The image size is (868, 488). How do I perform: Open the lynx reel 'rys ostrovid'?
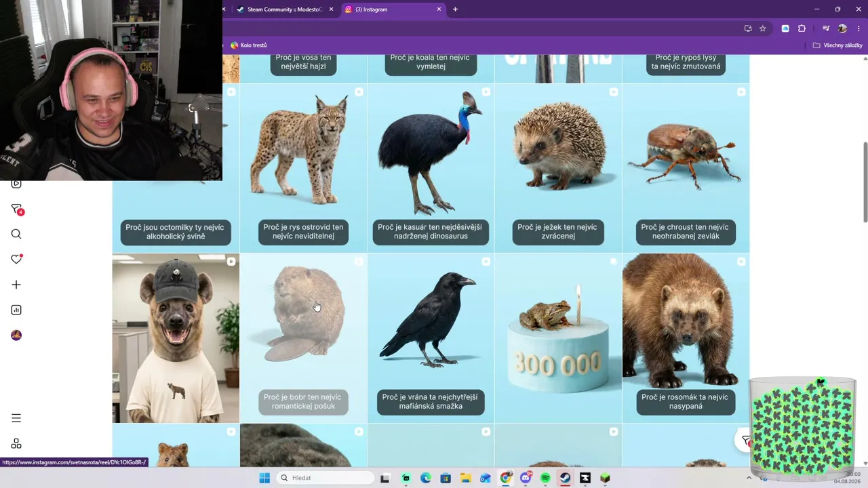pyautogui.click(x=303, y=167)
